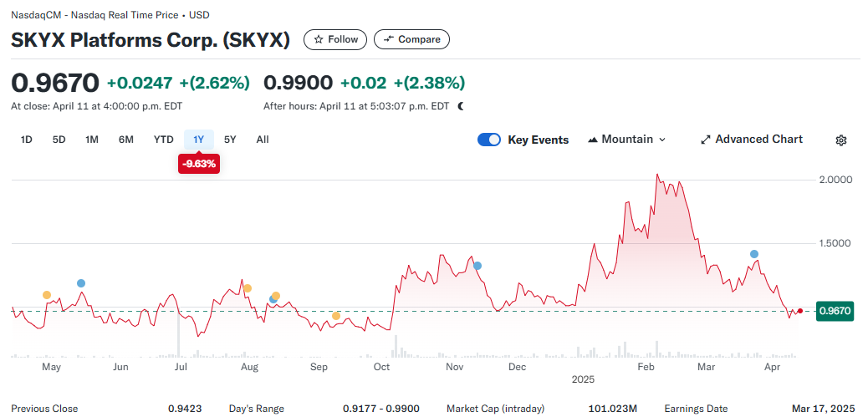Select the 5Y time range
Image resolution: width=868 pixels, height=417 pixels.
(x=230, y=140)
